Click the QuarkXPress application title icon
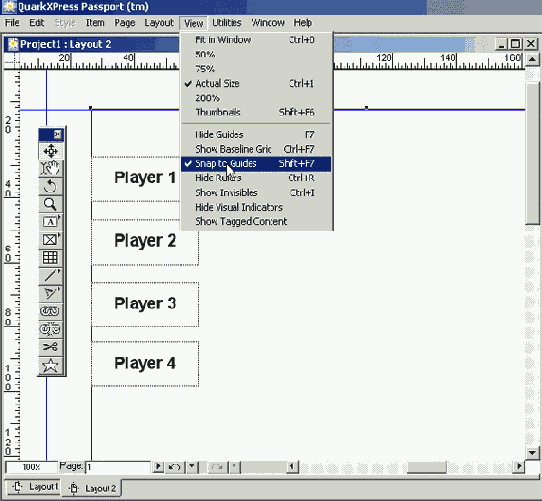542x501 pixels. [x=9, y=7]
